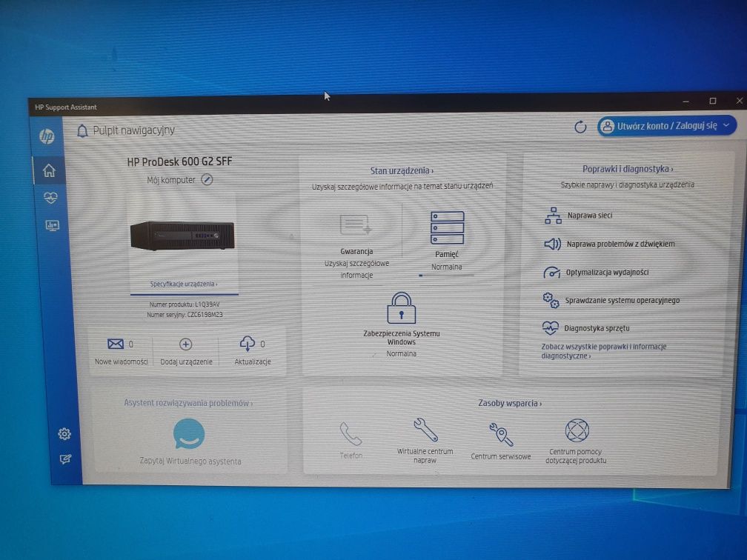This screenshot has height=560, width=747.
Task: Click Zapytaj Wirtualnego asystenta label
Action: (190, 461)
